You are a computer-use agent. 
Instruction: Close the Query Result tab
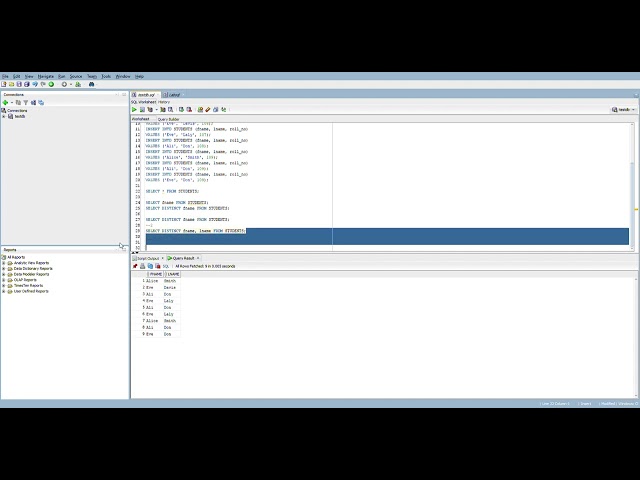pyautogui.click(x=198, y=258)
